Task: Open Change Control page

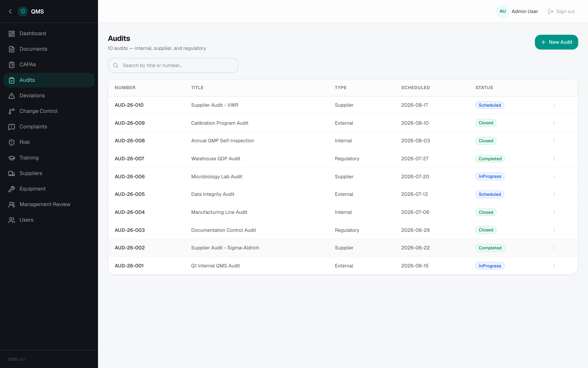Action: pos(49,111)
